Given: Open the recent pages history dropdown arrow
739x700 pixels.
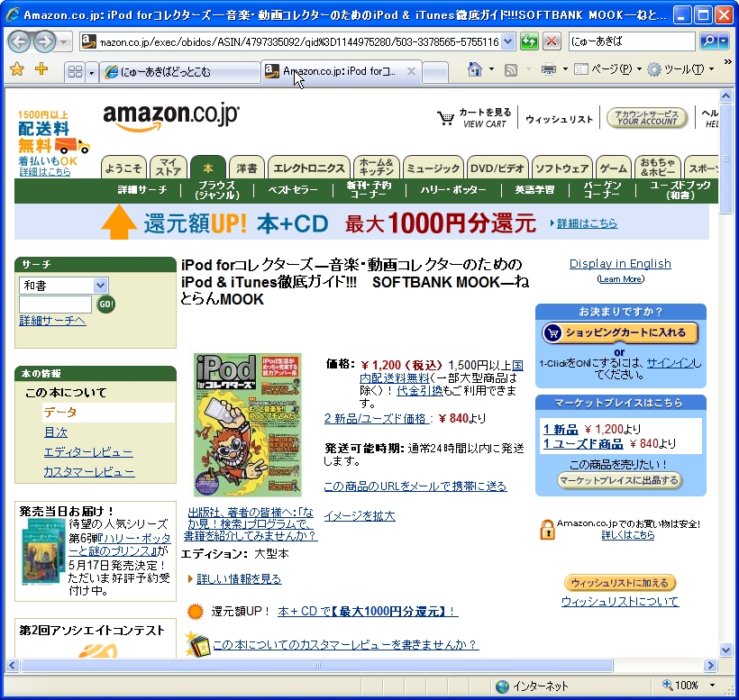Looking at the screenshot, I should pos(64,42).
